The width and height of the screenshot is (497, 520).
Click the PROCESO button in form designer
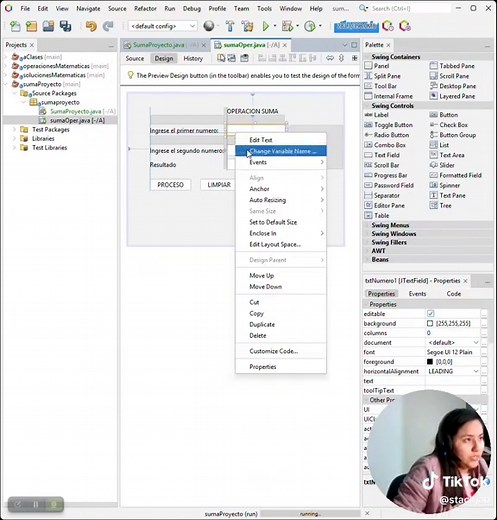(x=170, y=185)
